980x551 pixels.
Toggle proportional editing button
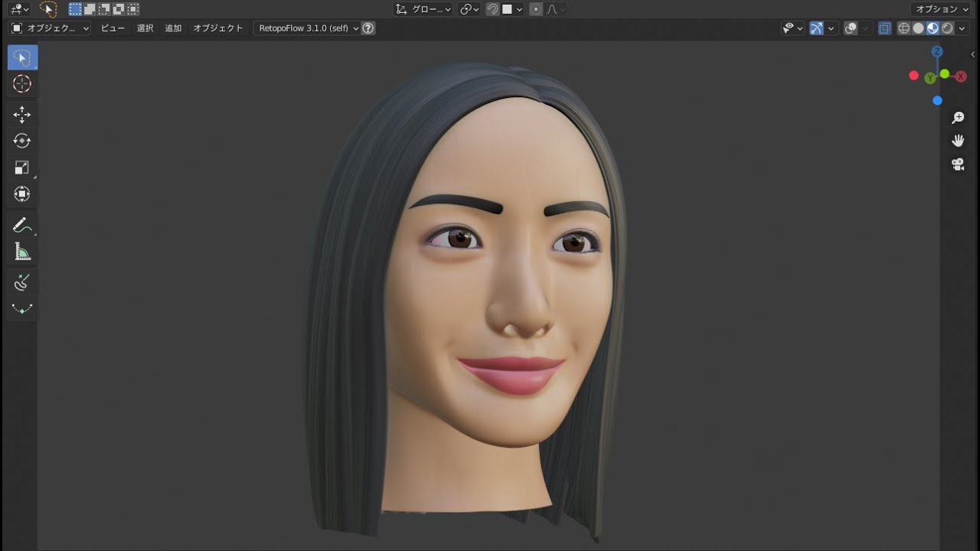tap(536, 9)
